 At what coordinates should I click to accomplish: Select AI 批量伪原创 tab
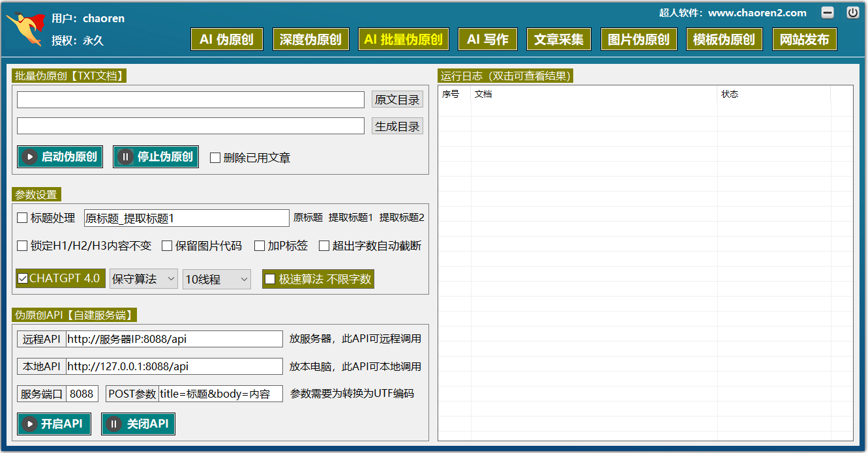[404, 39]
